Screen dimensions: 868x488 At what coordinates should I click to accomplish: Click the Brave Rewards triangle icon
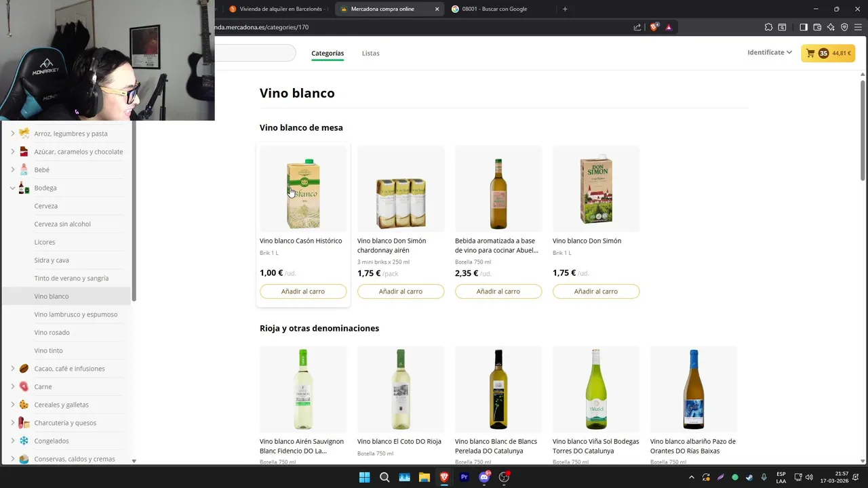(669, 27)
